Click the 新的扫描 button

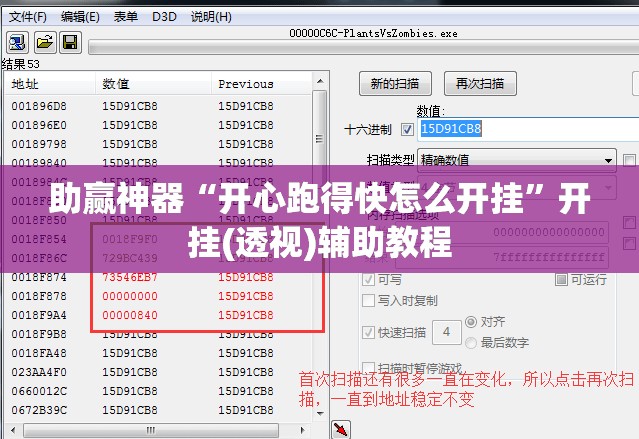pyautogui.click(x=395, y=84)
